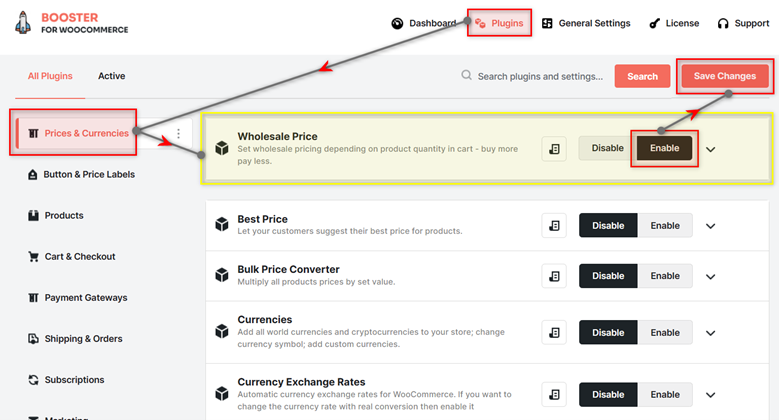Expand the Currencies row chevron
The width and height of the screenshot is (779, 420).
coord(710,333)
